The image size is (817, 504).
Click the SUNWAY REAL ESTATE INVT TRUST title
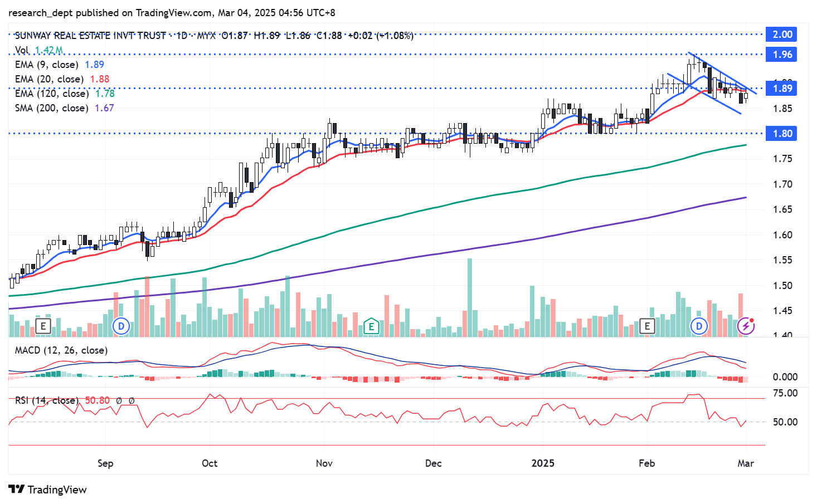pyautogui.click(x=90, y=36)
